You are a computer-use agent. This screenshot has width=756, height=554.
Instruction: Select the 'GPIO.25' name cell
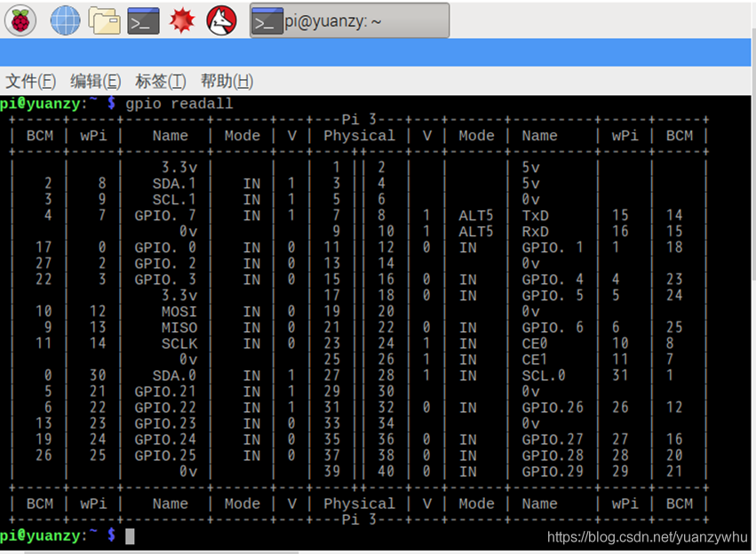pos(165,455)
